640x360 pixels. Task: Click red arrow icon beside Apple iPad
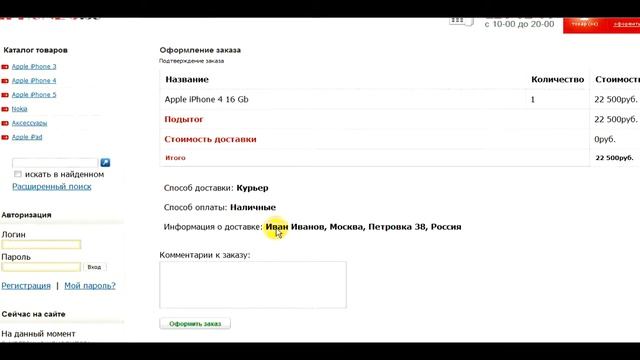(x=5, y=137)
